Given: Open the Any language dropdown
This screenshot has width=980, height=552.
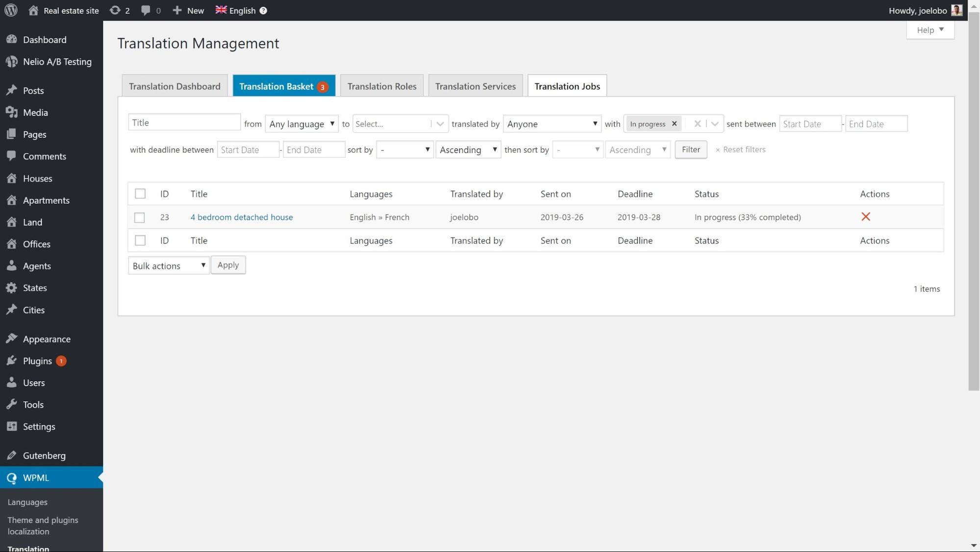Looking at the screenshot, I should tap(301, 124).
